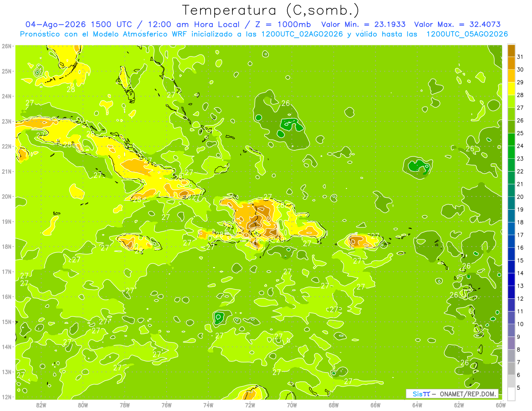Select the lime legend swatch between 27 and 28

(x=511, y=101)
